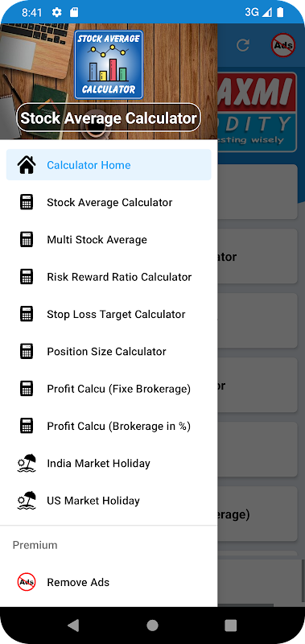The height and width of the screenshot is (644, 305).
Task: Tap the refresh icon in the top bar
Action: tap(243, 45)
